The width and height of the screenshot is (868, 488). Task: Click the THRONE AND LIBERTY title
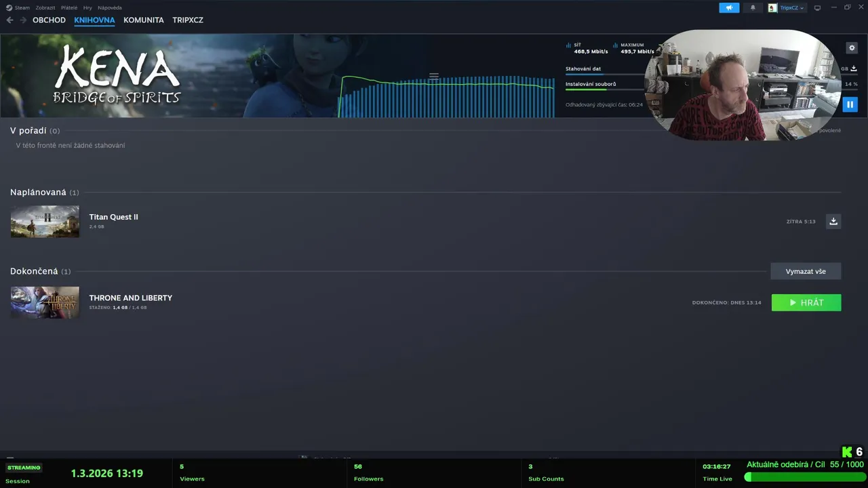(x=131, y=298)
